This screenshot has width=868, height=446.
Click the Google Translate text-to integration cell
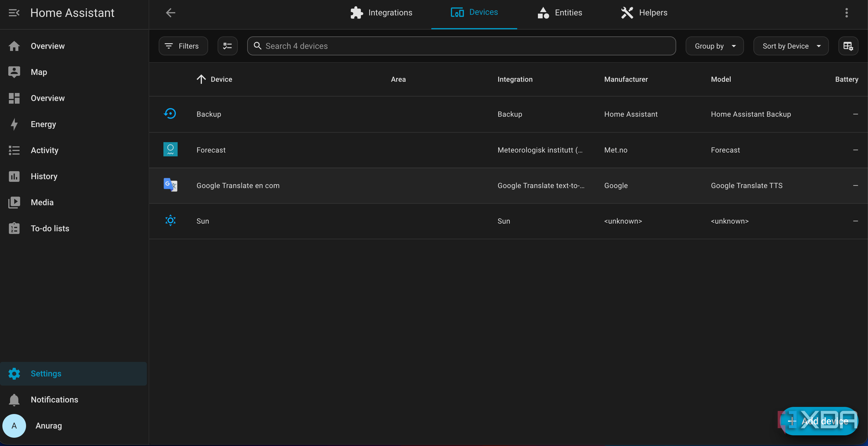[x=541, y=185]
